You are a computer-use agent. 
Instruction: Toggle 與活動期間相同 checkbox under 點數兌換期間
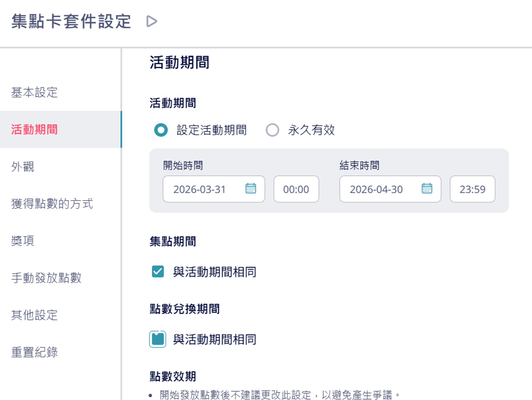tap(158, 339)
